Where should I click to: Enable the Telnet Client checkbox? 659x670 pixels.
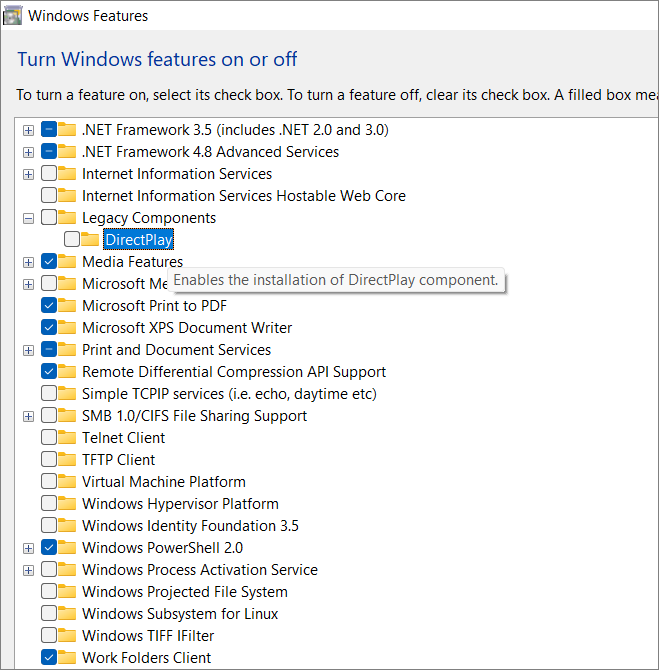click(x=49, y=437)
